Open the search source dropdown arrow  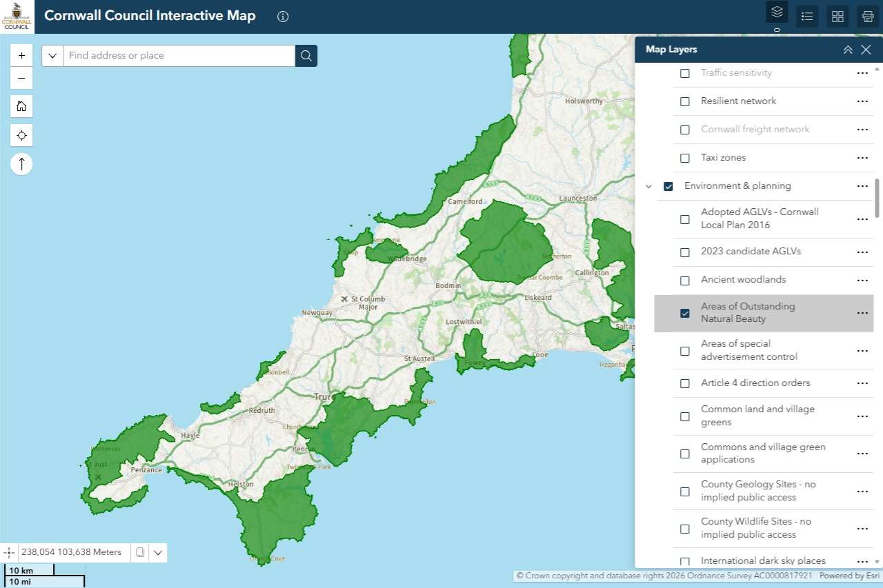coord(52,56)
